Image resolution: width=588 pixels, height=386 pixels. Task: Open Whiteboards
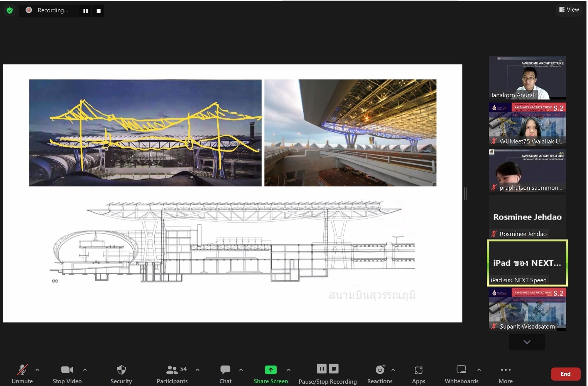pyautogui.click(x=461, y=374)
